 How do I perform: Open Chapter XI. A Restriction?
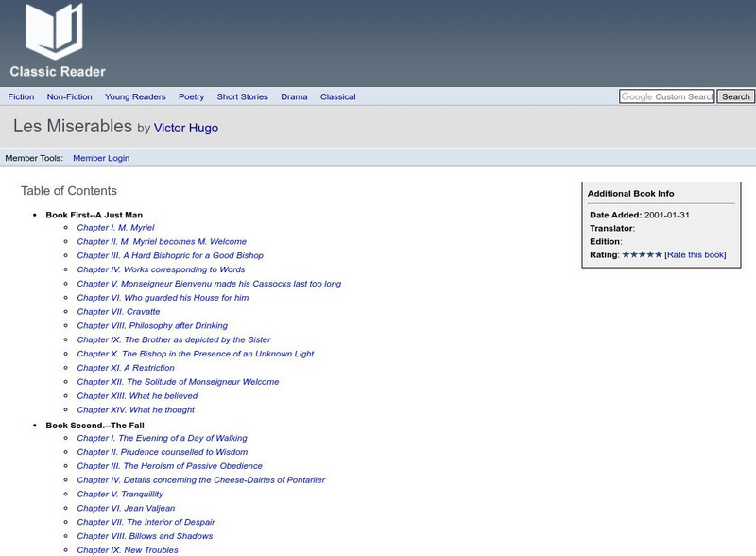click(x=126, y=367)
